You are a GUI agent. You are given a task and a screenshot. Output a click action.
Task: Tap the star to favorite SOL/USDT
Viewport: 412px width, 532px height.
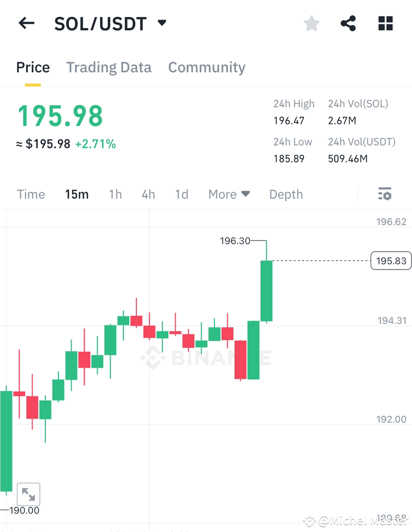click(x=311, y=23)
